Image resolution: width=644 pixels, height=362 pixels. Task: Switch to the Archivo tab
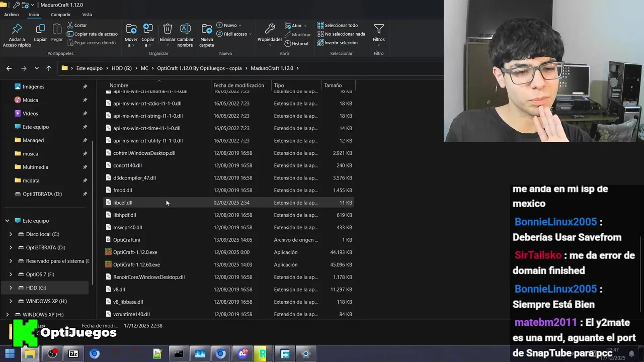11,15
